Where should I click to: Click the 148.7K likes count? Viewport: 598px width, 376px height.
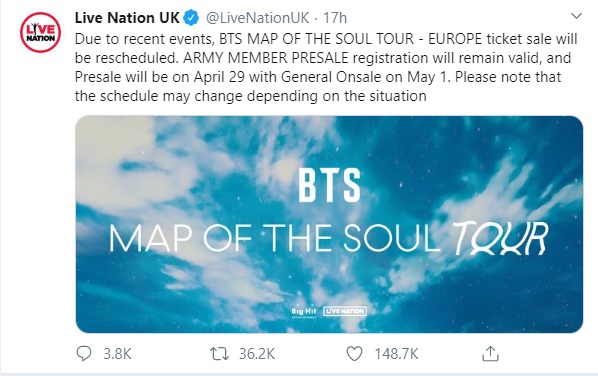coord(396,354)
